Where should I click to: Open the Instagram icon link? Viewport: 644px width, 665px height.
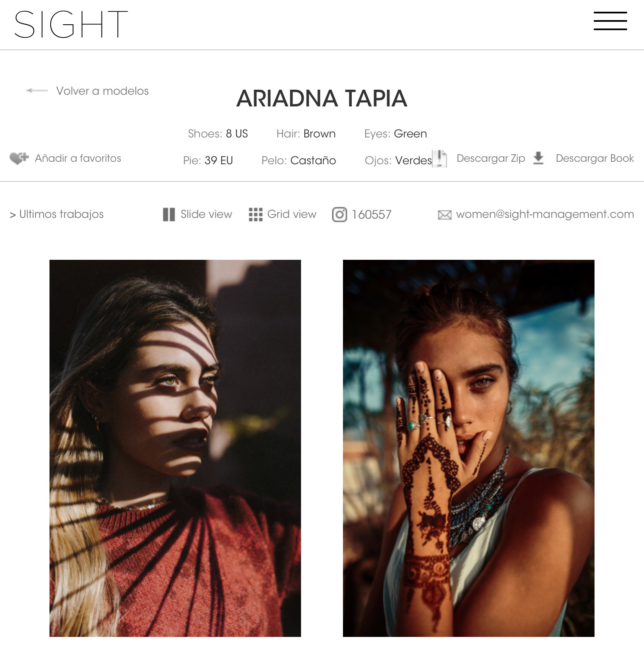click(340, 215)
